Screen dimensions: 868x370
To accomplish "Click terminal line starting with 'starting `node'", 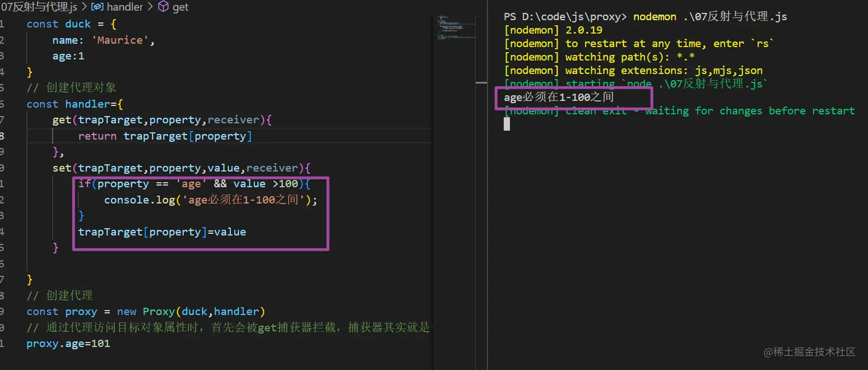I will [636, 84].
